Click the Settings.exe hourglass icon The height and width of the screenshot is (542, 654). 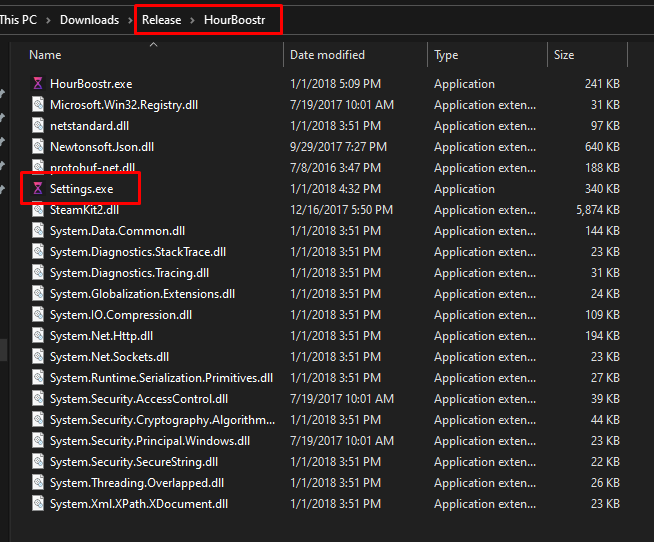(x=38, y=188)
